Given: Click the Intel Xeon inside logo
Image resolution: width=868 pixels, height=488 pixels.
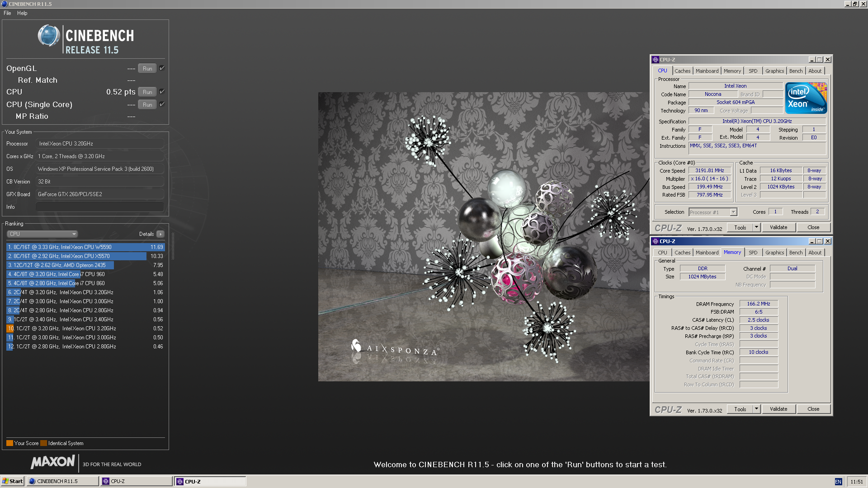Looking at the screenshot, I should (x=806, y=98).
